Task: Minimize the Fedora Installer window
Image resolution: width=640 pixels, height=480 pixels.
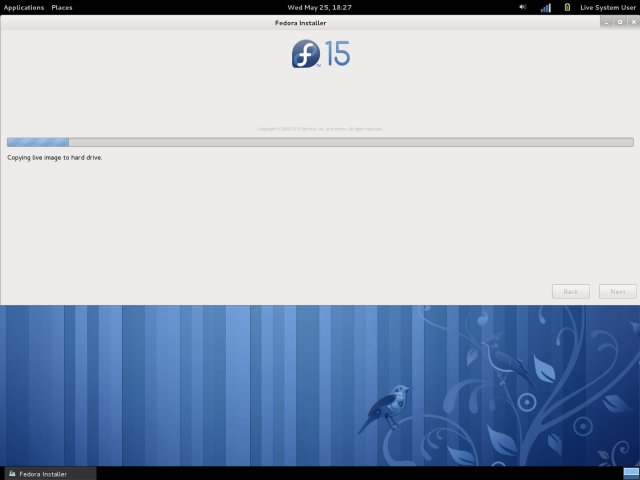Action: click(x=606, y=22)
